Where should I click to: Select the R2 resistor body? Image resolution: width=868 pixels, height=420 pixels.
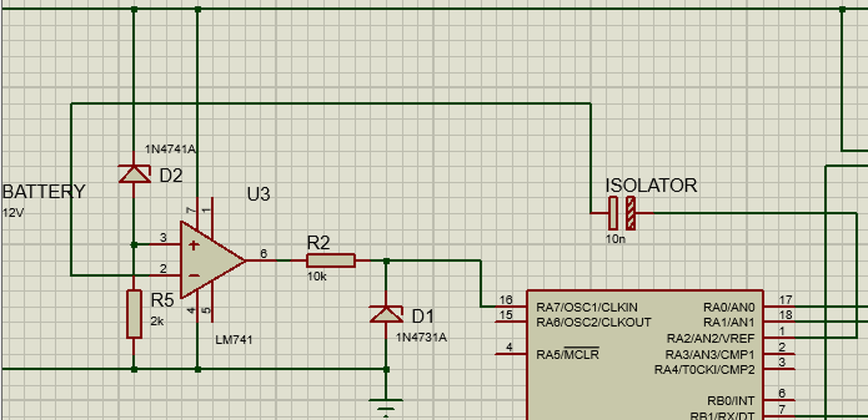(x=330, y=260)
